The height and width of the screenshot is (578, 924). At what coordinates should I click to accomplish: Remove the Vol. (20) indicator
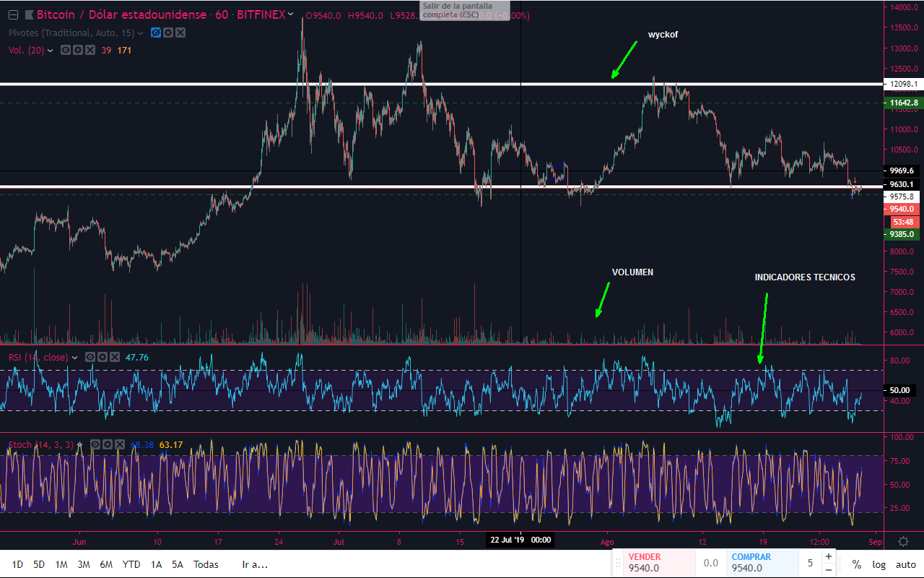90,51
